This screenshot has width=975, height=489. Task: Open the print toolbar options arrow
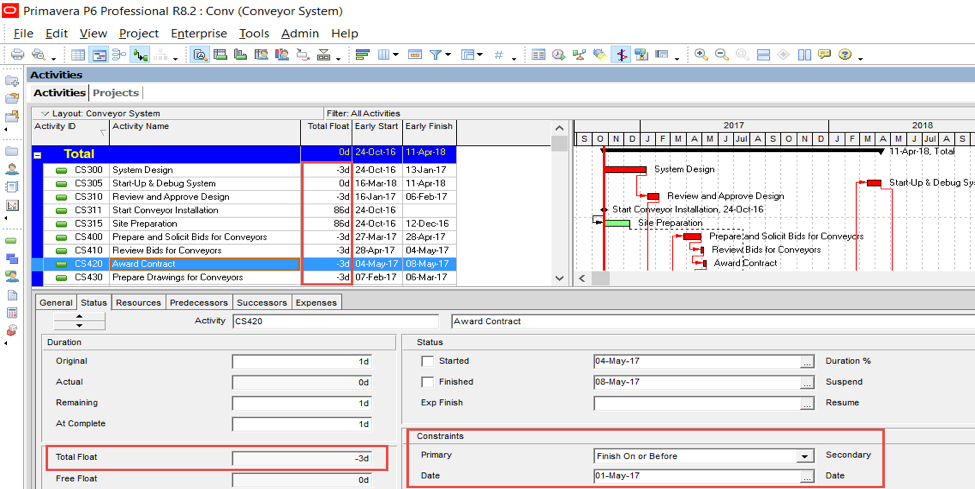(53, 58)
